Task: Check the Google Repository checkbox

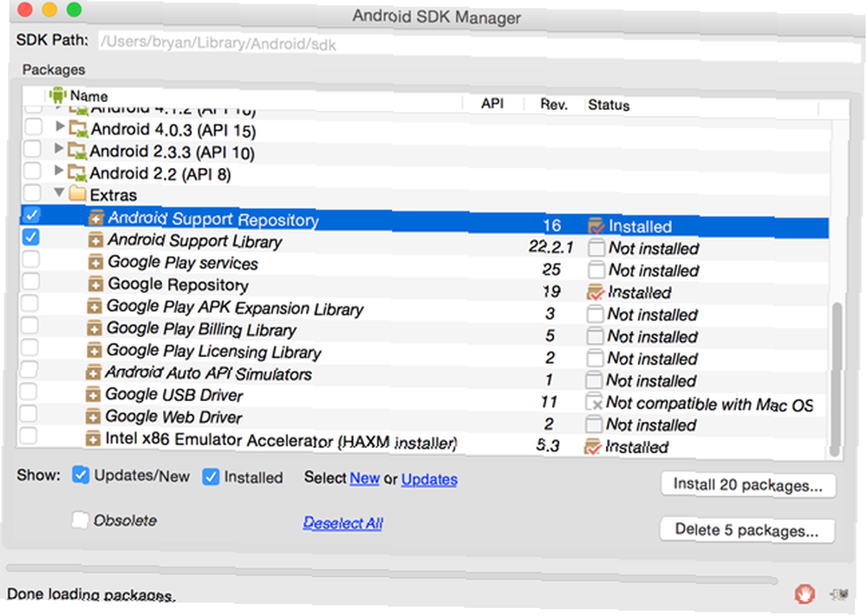Action: (x=31, y=282)
